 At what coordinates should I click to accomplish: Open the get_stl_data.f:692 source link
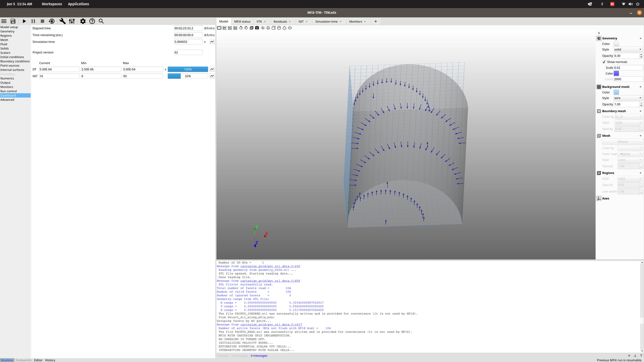270,266
